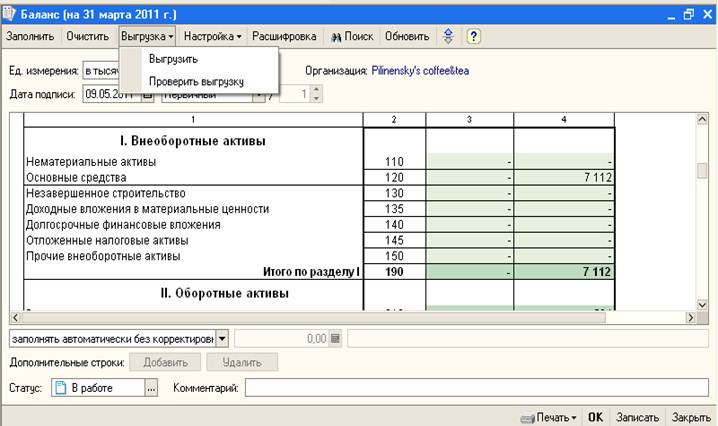
Task: Open the Выгрузка dropdown menu
Action: tap(147, 36)
